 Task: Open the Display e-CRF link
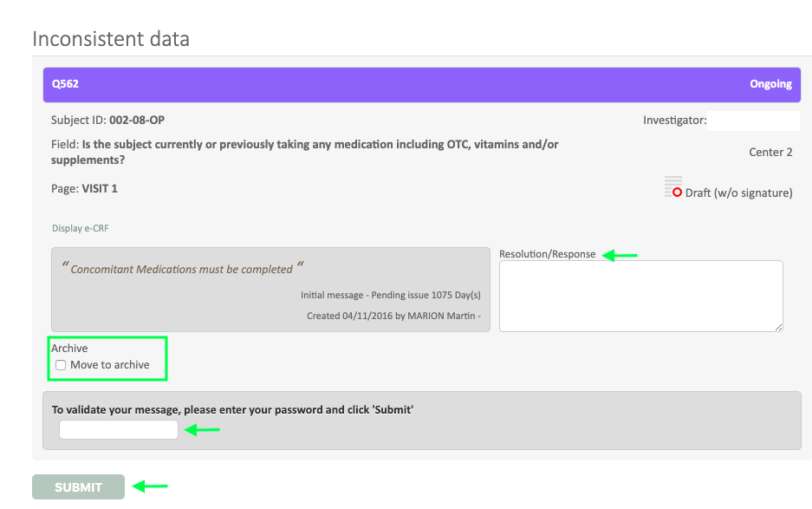[x=80, y=229]
